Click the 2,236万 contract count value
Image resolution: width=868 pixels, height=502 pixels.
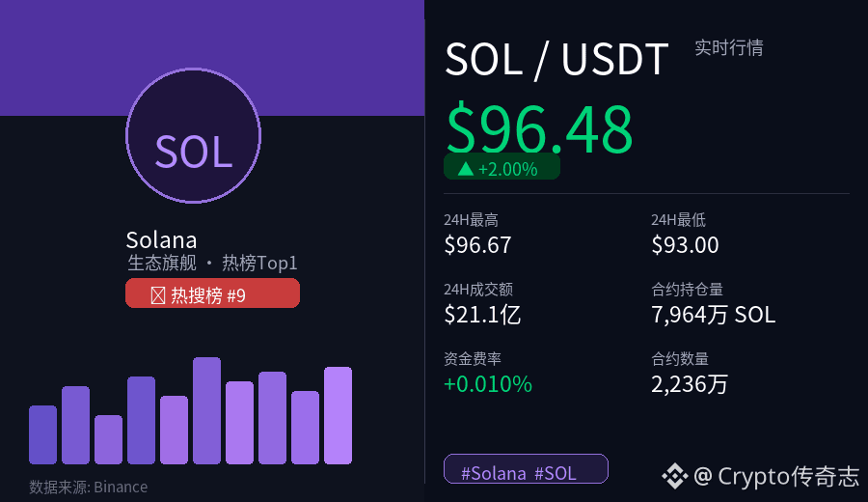point(690,384)
